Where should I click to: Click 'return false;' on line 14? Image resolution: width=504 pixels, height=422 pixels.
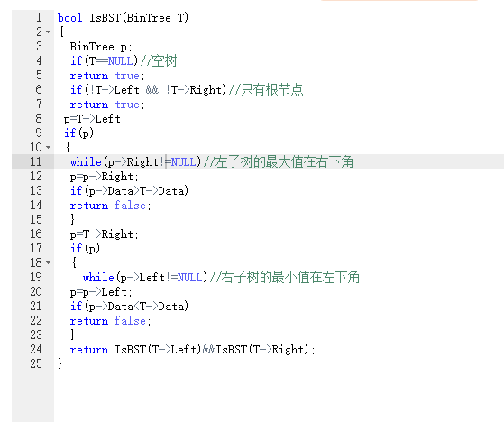[x=110, y=206]
